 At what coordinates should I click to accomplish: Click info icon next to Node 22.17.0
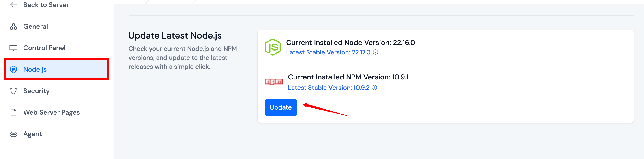pos(376,52)
